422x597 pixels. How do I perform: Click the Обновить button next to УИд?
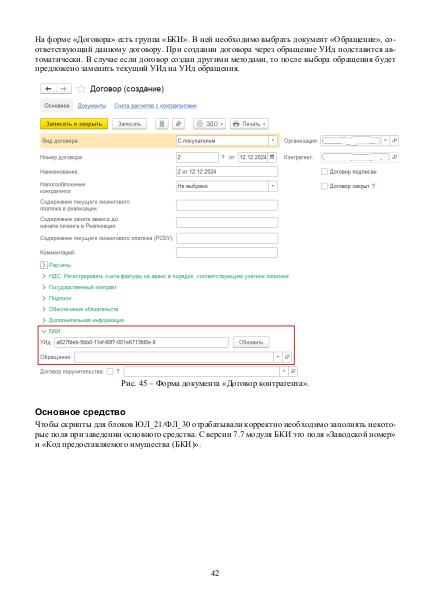tap(251, 342)
